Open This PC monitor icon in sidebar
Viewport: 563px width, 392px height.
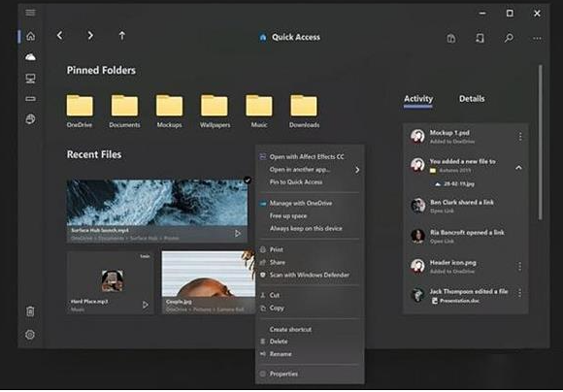[x=30, y=79]
